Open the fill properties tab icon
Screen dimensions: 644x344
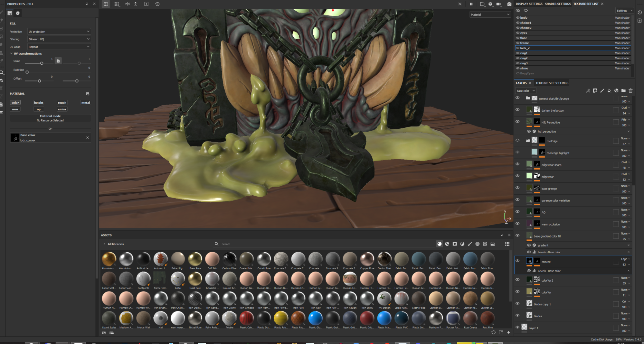click(10, 13)
